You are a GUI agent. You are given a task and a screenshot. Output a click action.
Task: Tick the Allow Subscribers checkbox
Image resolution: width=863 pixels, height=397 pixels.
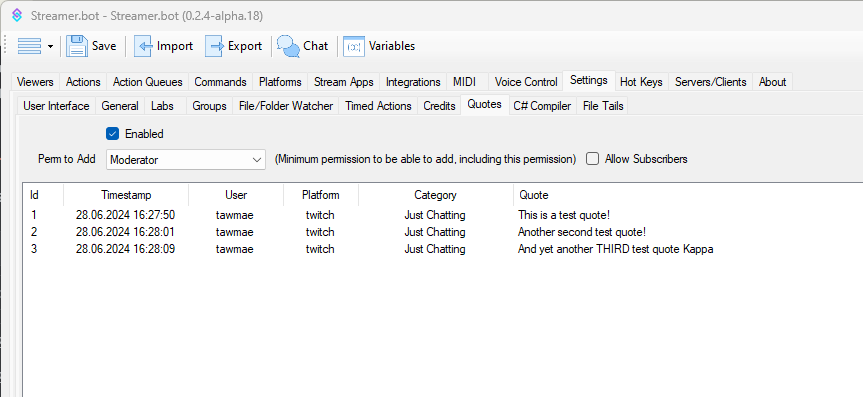(592, 159)
